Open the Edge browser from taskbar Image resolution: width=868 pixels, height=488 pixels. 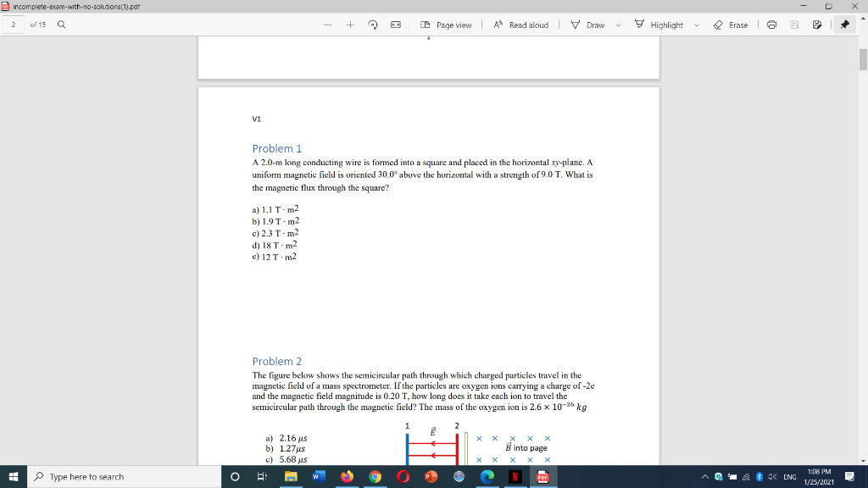[486, 476]
